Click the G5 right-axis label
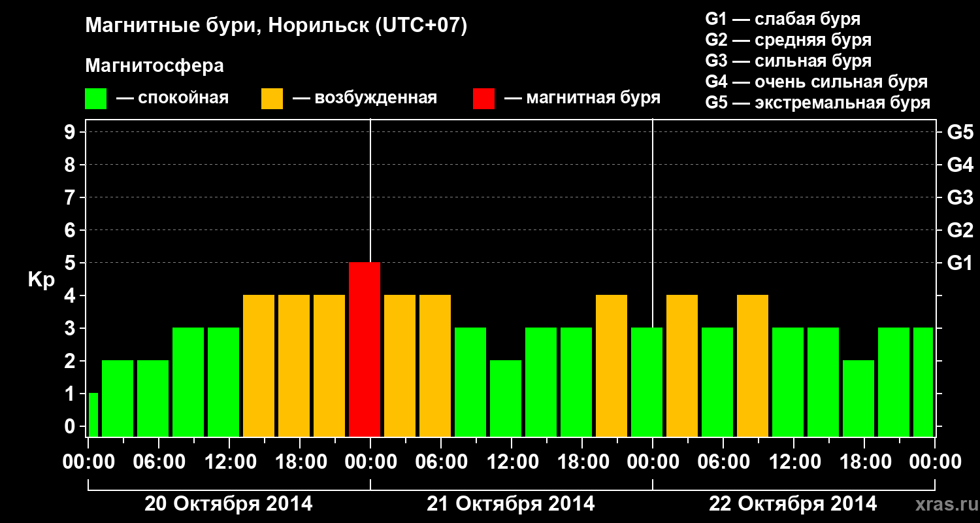This screenshot has width=980, height=523. tap(960, 132)
